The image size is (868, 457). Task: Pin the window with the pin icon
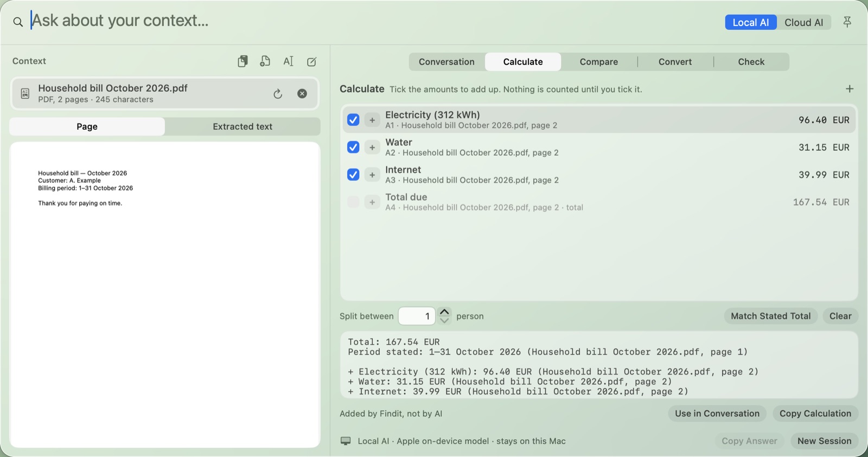click(847, 22)
